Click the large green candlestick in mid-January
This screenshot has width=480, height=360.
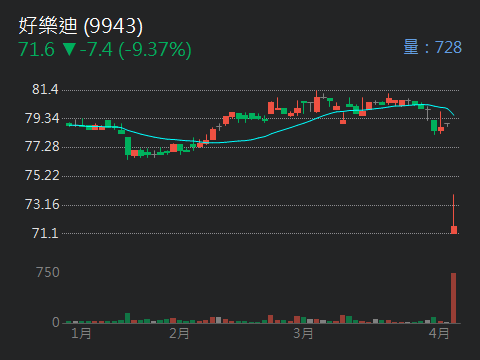pyautogui.click(x=128, y=146)
